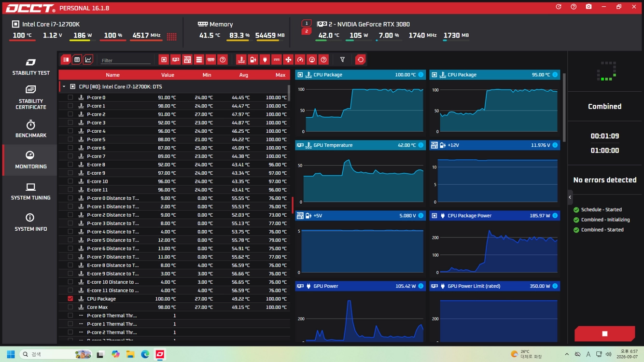Switch to the line graph view icon
644x362 pixels.
88,60
